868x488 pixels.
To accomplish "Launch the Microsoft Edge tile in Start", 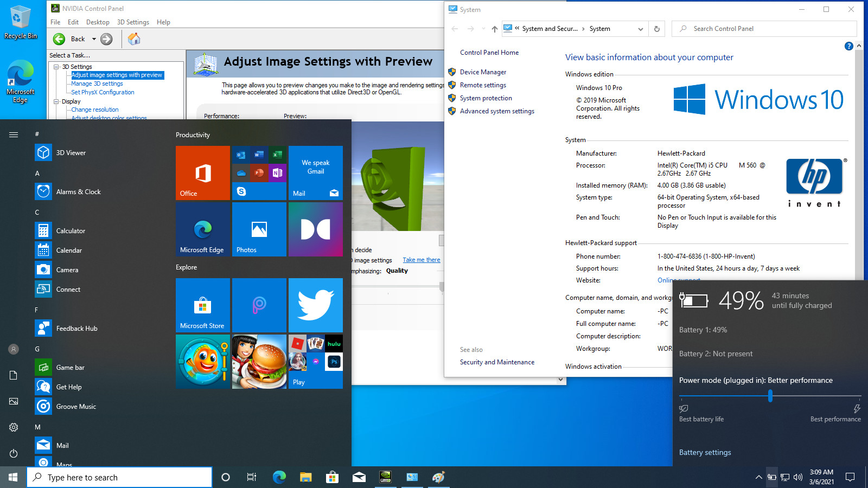I will (203, 229).
